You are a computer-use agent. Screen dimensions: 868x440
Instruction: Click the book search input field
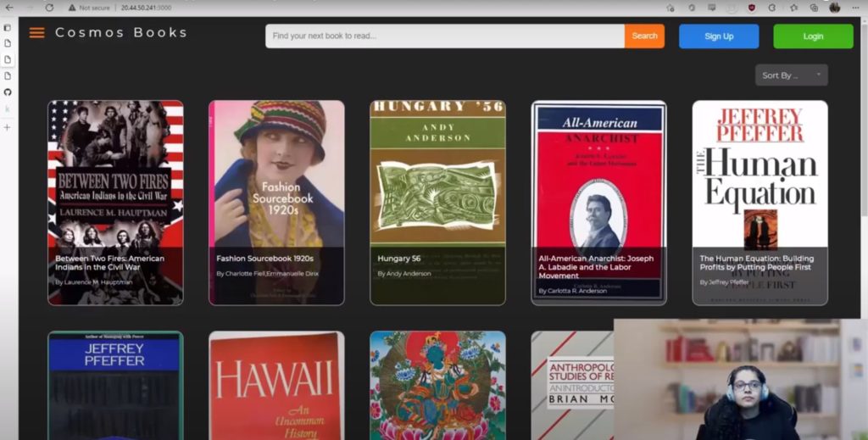coord(445,36)
